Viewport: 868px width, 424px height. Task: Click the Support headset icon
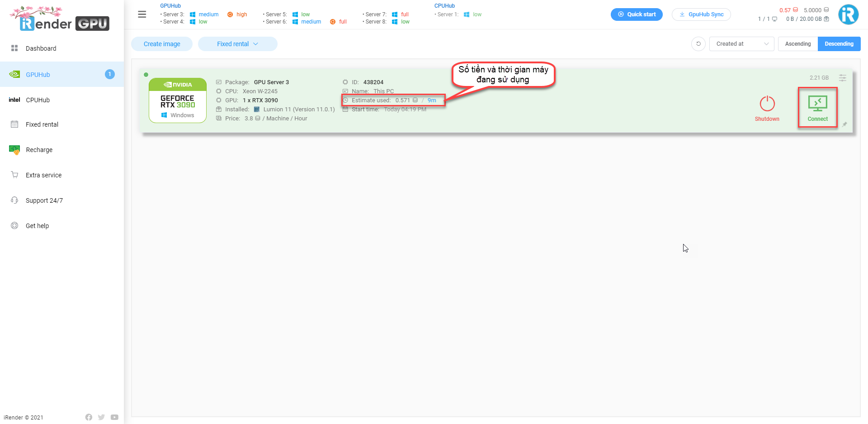(14, 200)
